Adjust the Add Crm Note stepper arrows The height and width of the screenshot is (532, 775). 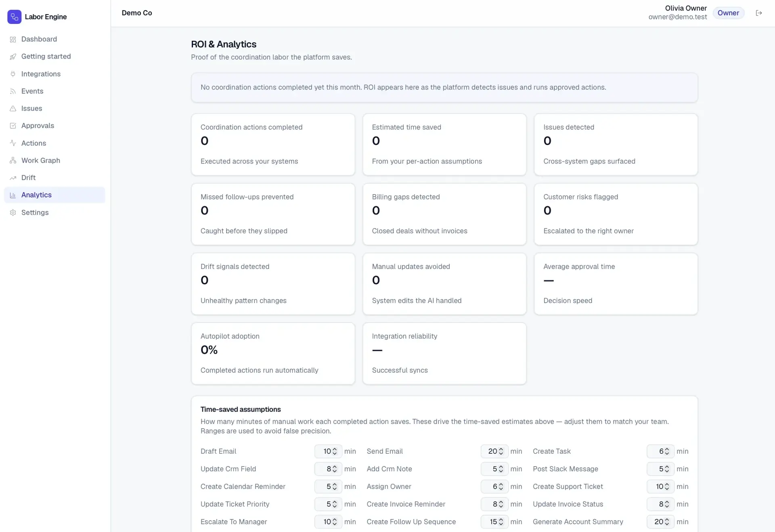[x=501, y=469]
